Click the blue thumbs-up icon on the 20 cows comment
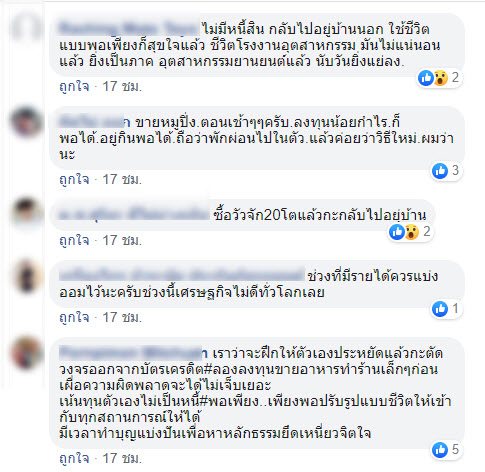This screenshot has height=472, width=485. click(397, 232)
